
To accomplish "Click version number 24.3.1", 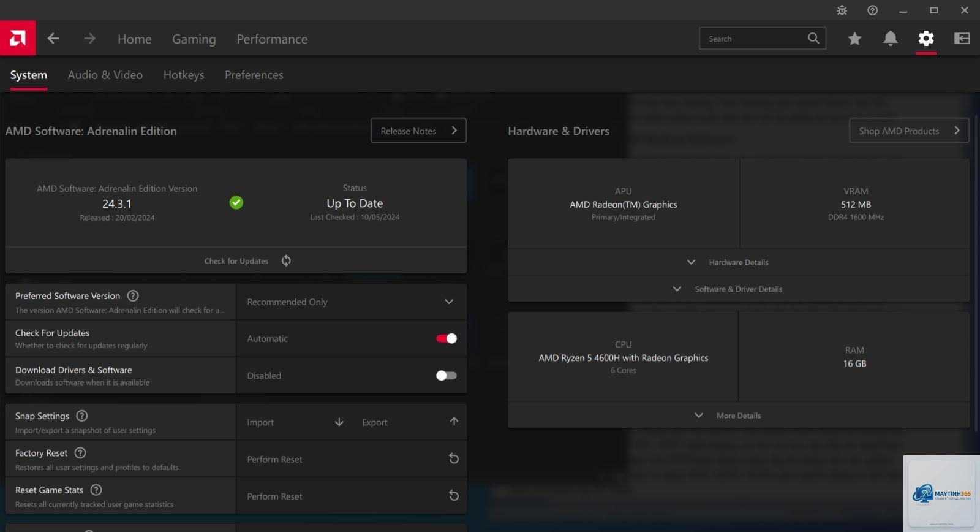I will tap(117, 203).
